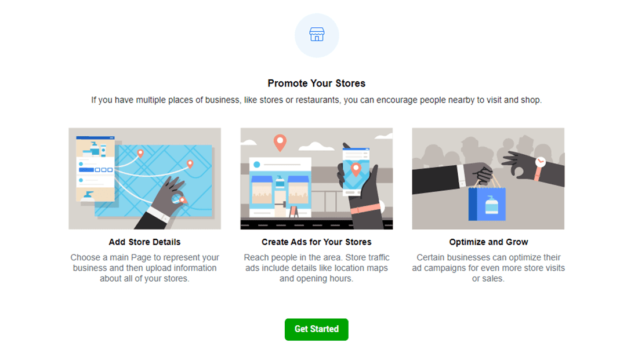This screenshot has height=364, width=638.
Task: Click the Optimize and Grow heading
Action: (488, 242)
